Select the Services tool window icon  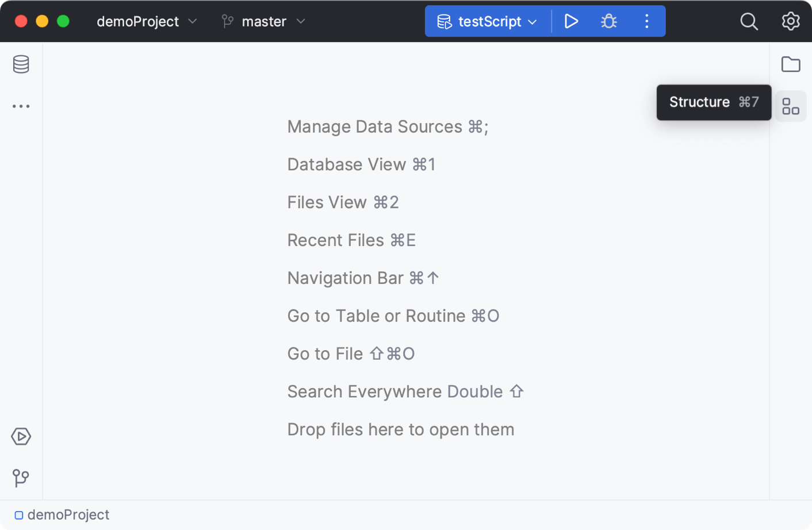click(x=21, y=436)
